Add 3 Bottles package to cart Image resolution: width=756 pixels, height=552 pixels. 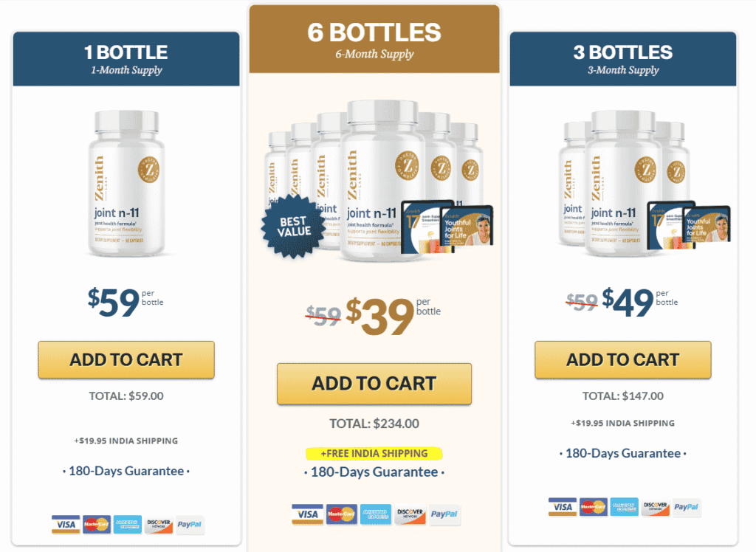[x=622, y=360]
